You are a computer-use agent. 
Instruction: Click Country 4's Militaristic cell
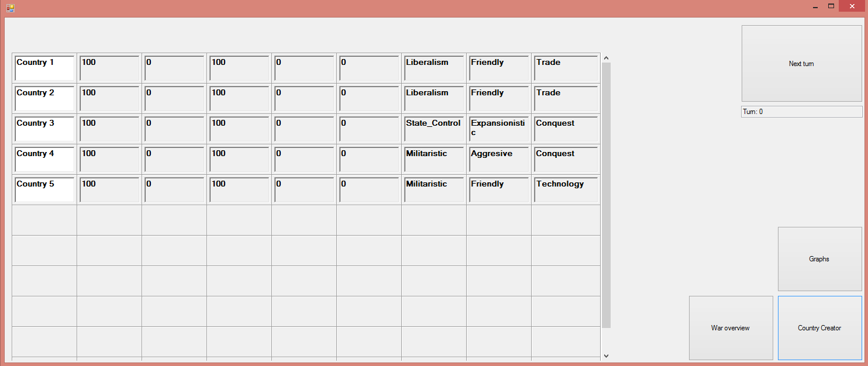(434, 159)
